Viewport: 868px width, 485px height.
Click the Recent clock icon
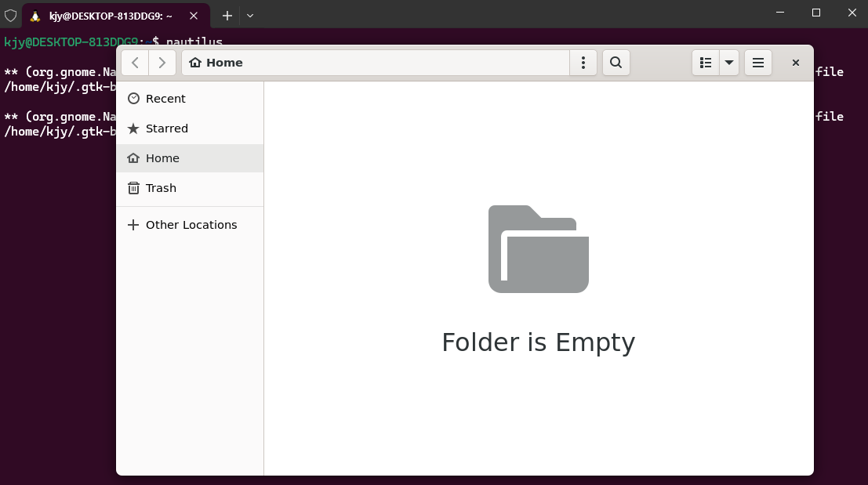coord(133,99)
